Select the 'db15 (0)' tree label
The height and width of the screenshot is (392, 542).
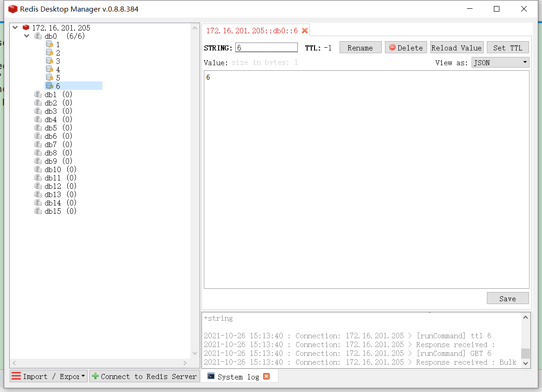point(61,211)
